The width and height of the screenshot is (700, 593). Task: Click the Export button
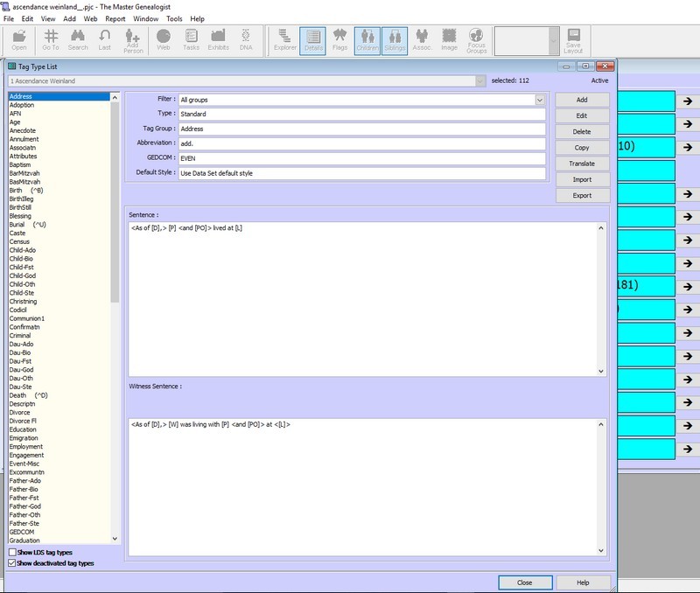582,195
